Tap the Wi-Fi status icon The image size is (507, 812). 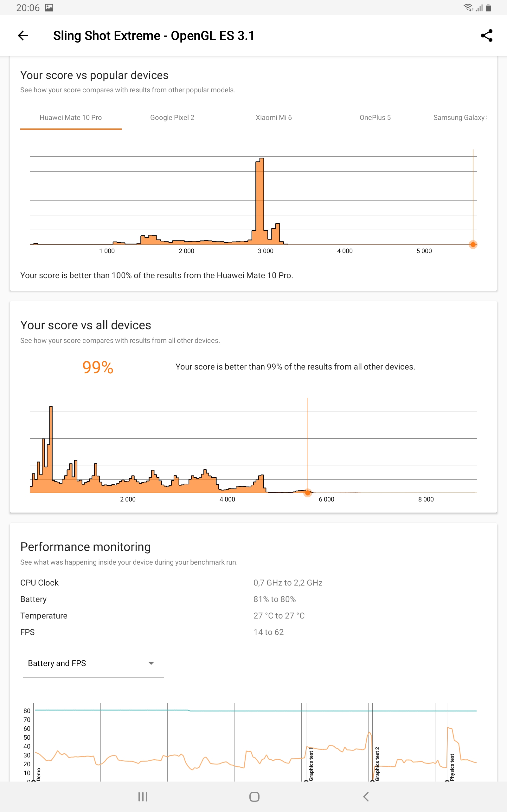[x=468, y=7]
